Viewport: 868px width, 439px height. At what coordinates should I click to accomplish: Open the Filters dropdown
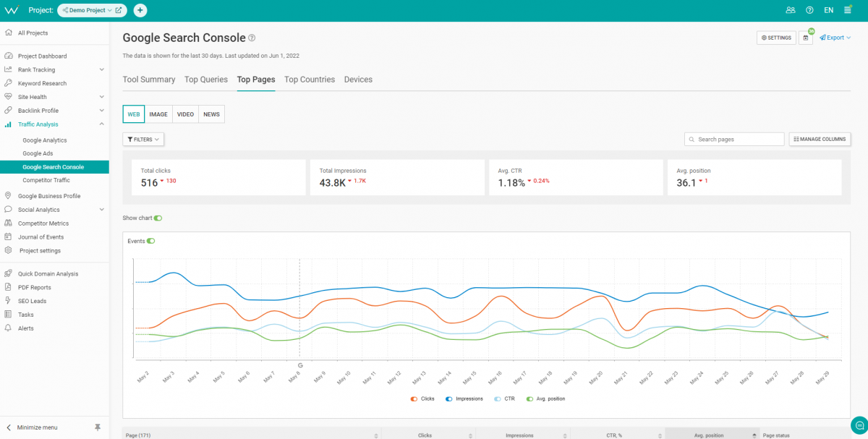pos(142,139)
